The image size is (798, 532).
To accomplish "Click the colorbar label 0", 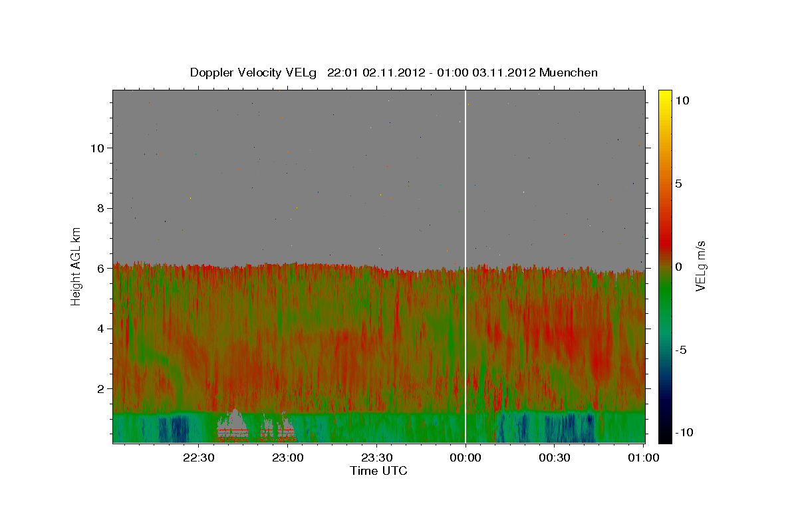I will 678,266.
